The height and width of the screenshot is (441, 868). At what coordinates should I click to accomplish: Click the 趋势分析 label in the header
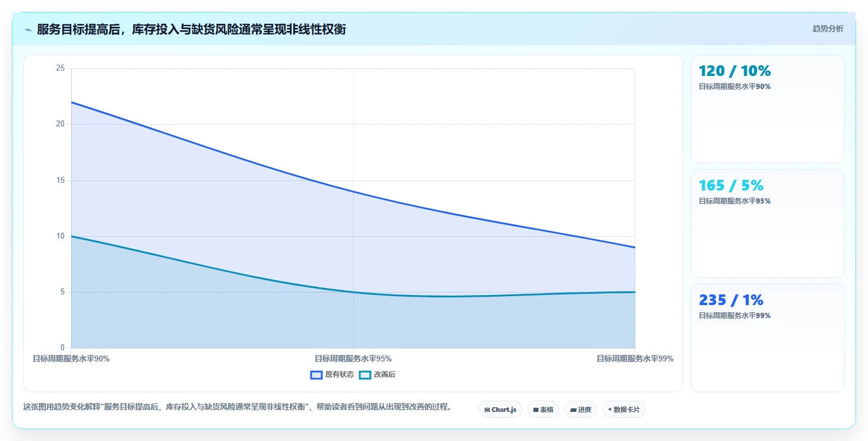click(x=828, y=28)
